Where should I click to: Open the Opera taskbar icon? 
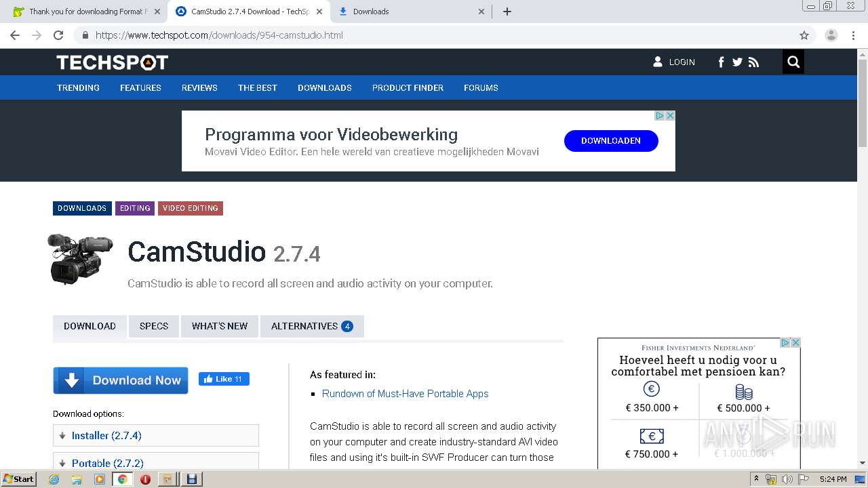(x=145, y=479)
